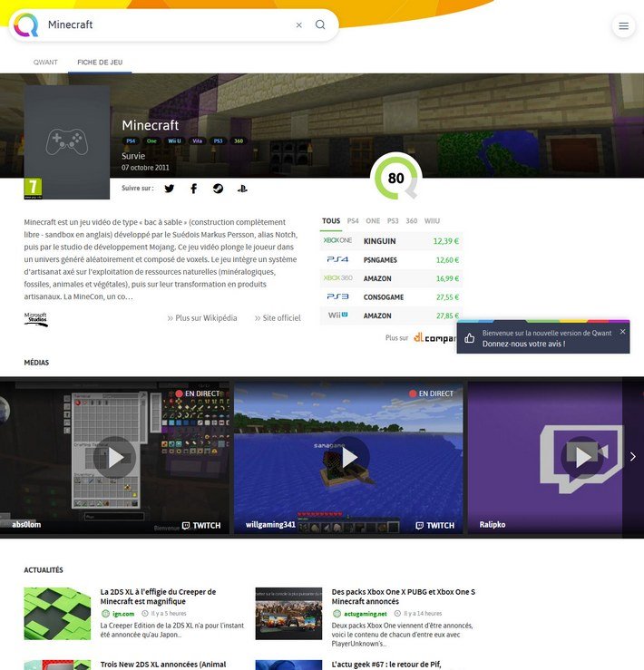Click the Vita platform badge
The width and height of the screenshot is (644, 670).
[197, 141]
